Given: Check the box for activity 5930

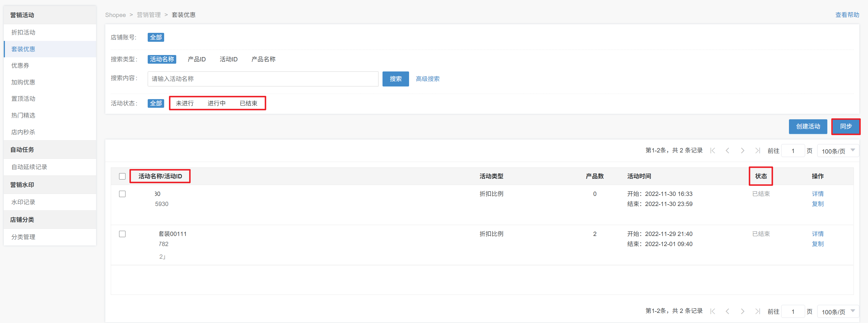Looking at the screenshot, I should coord(122,194).
